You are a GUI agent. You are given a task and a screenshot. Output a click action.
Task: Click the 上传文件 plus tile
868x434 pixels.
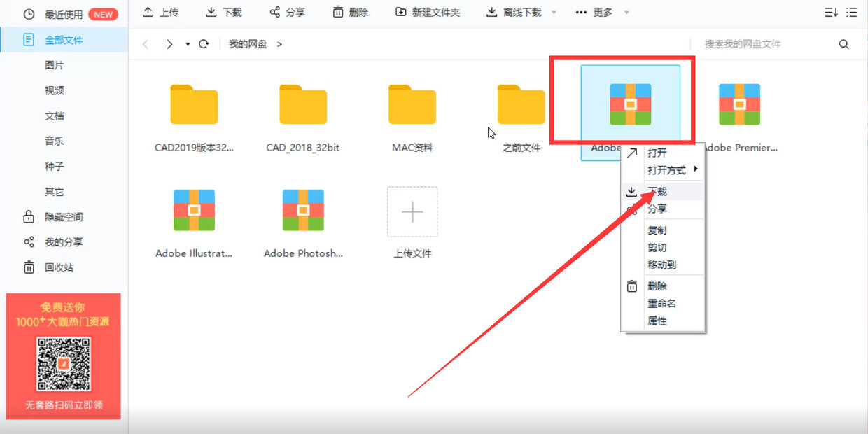[412, 211]
